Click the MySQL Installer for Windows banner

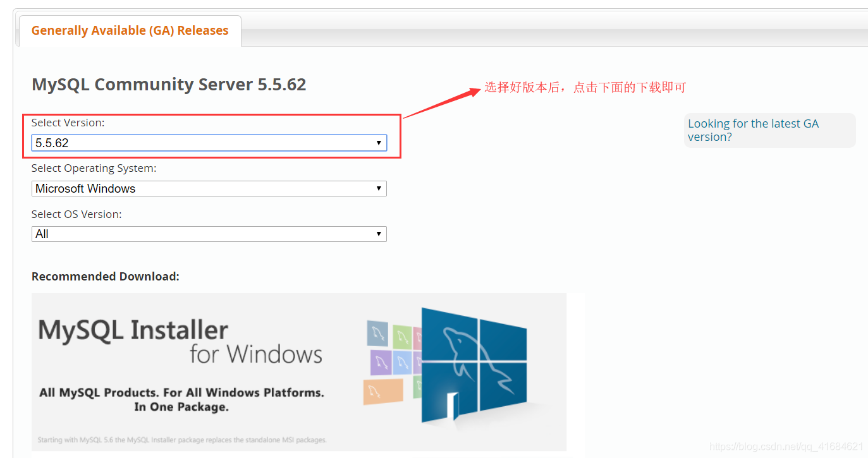pyautogui.click(x=299, y=371)
